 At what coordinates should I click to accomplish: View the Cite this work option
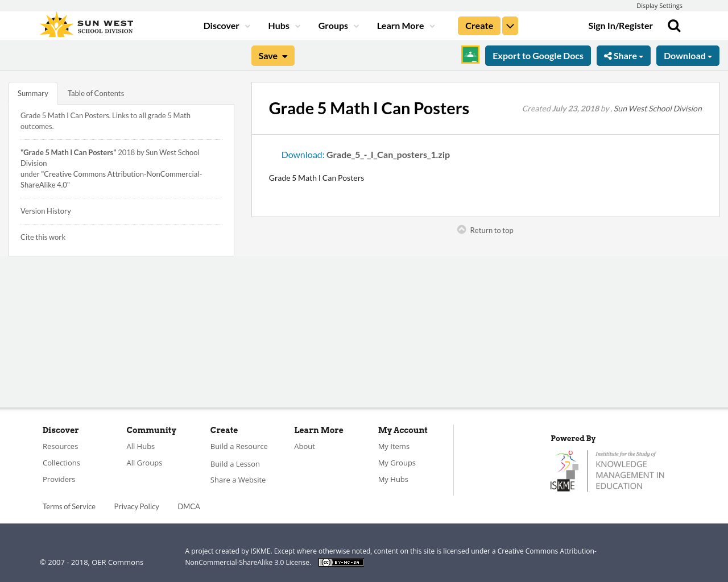coord(43,236)
